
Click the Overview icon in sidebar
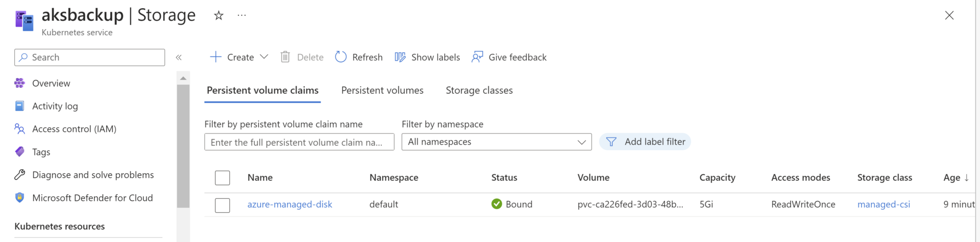19,83
